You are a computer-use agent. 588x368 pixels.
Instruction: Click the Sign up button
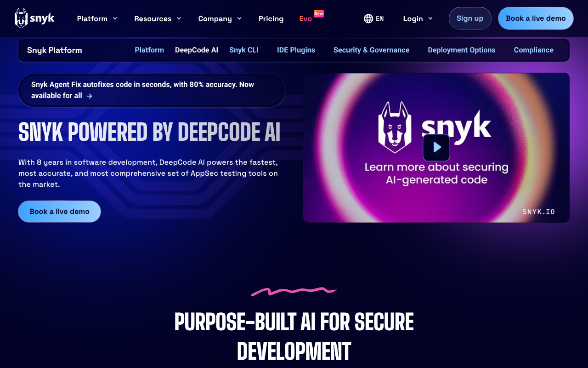[x=470, y=18]
